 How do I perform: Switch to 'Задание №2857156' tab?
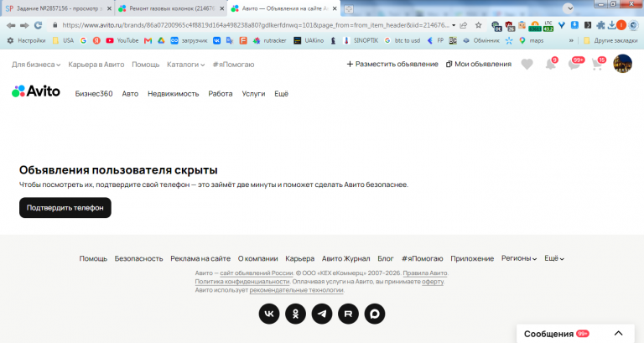pos(58,8)
